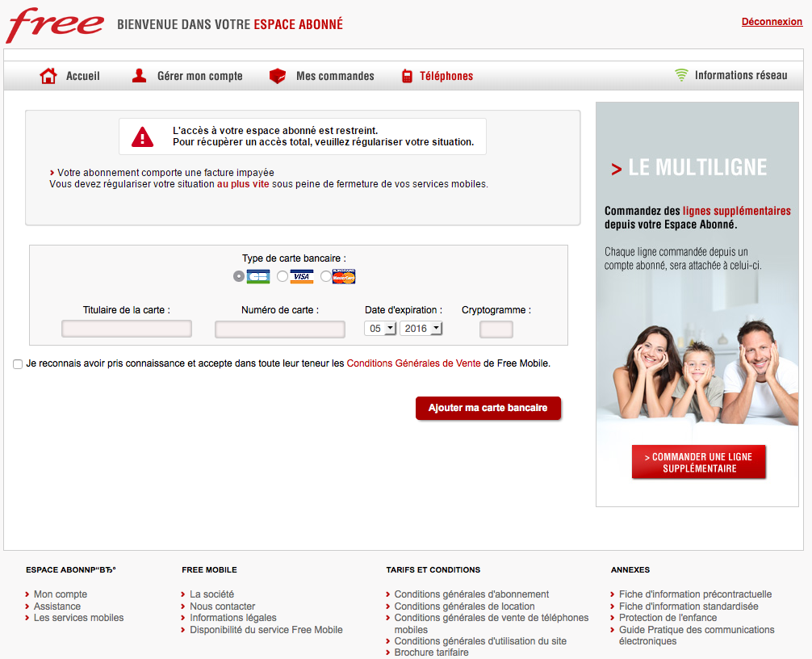The width and height of the screenshot is (812, 659).
Task: Click the 'au plus vite' red text
Action: click(243, 184)
